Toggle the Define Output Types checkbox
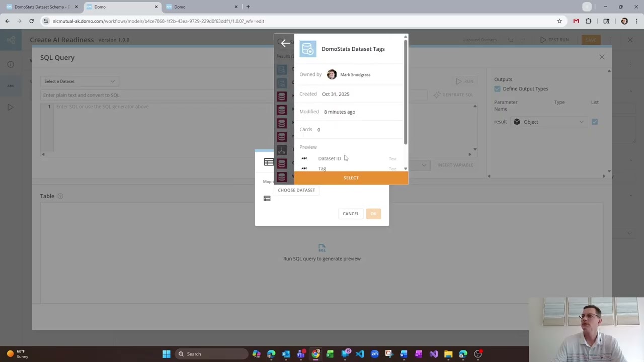644x362 pixels. tap(498, 89)
